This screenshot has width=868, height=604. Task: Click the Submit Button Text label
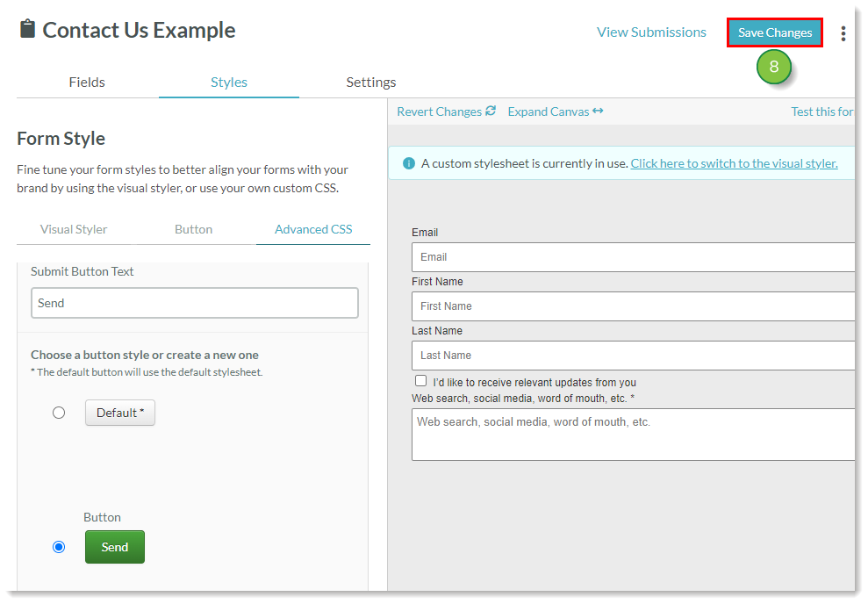82,271
